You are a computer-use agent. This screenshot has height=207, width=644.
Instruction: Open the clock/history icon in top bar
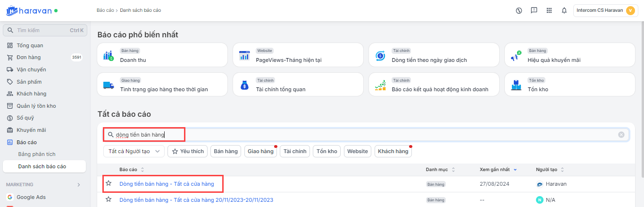tap(519, 10)
